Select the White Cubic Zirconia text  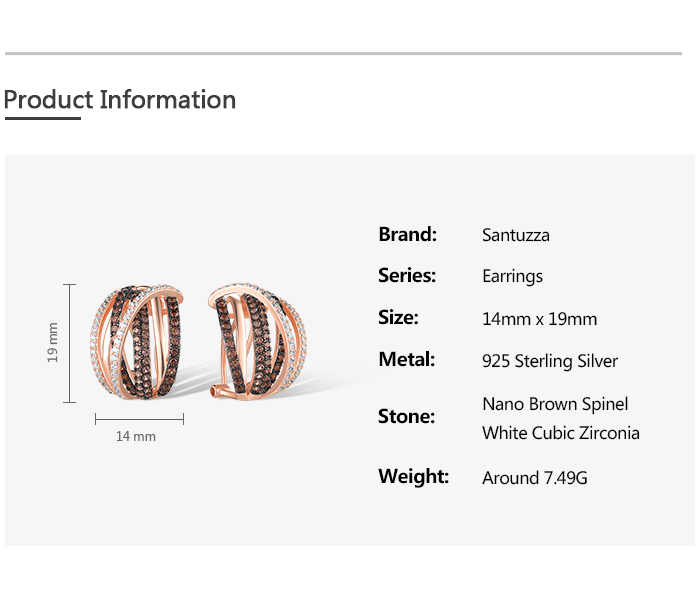[560, 433]
